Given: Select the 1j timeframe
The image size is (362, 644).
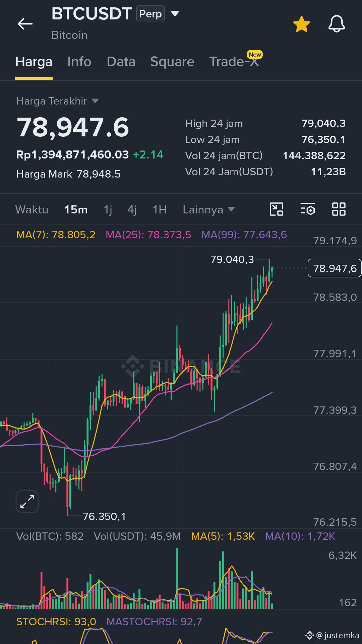Looking at the screenshot, I should point(108,210).
